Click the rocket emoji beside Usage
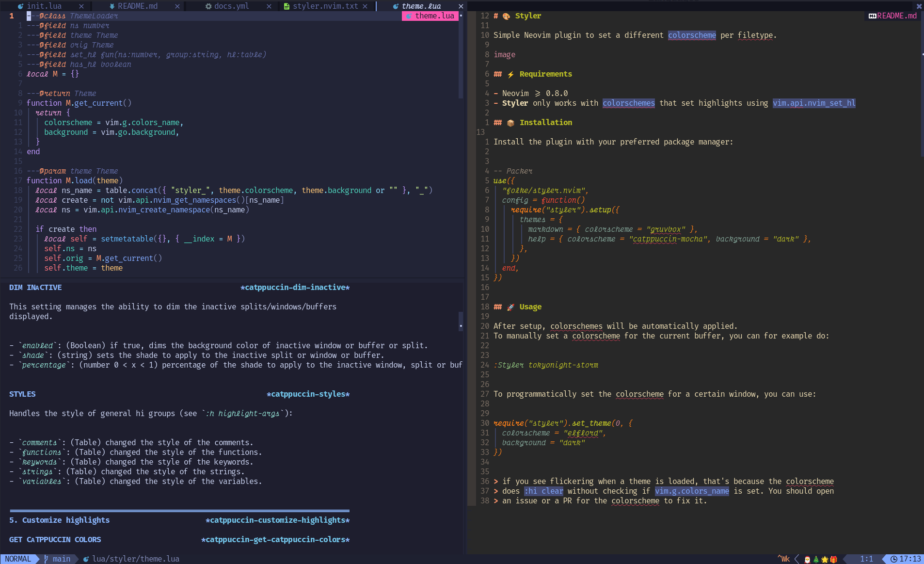The image size is (924, 564). click(510, 307)
